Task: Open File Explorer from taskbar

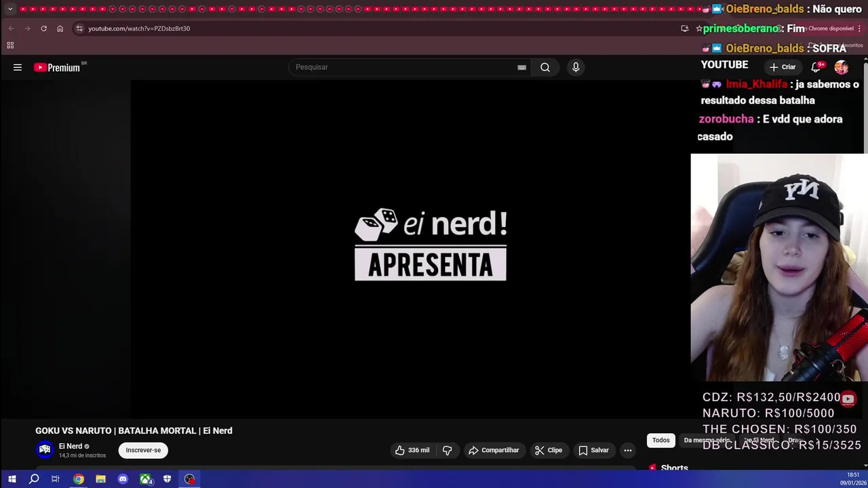Action: 100,479
